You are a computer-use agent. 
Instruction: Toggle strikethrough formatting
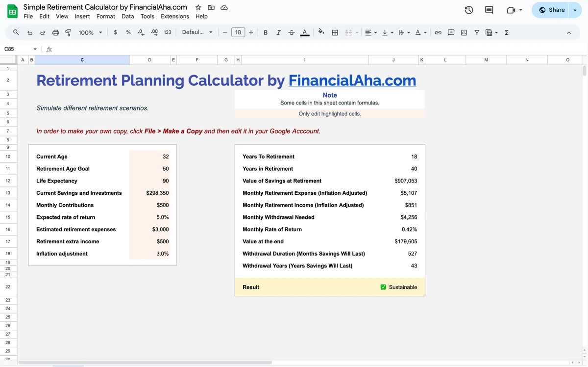pyautogui.click(x=291, y=32)
